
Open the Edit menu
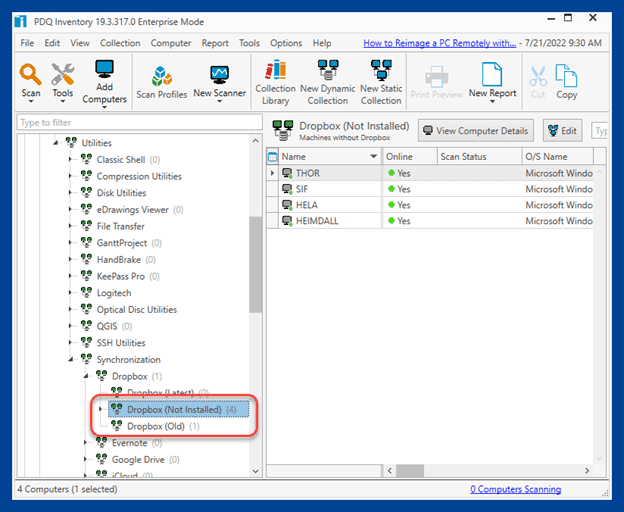click(52, 43)
